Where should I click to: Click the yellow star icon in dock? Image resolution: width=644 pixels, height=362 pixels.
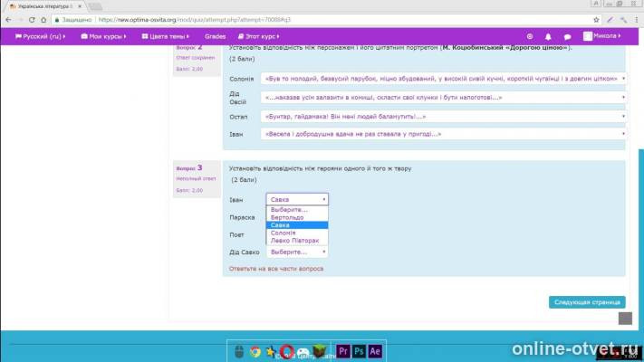click(270, 351)
